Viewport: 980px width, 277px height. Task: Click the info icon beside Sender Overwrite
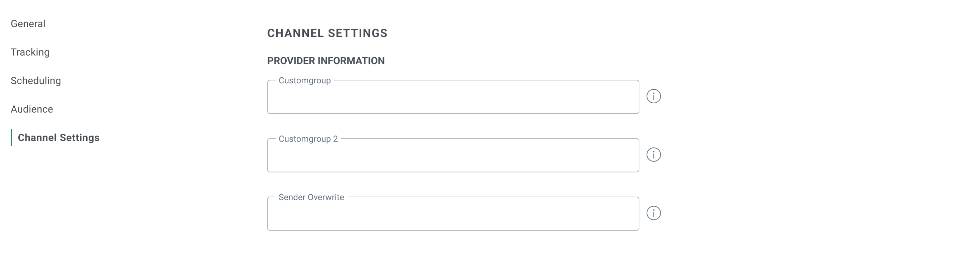[653, 213]
